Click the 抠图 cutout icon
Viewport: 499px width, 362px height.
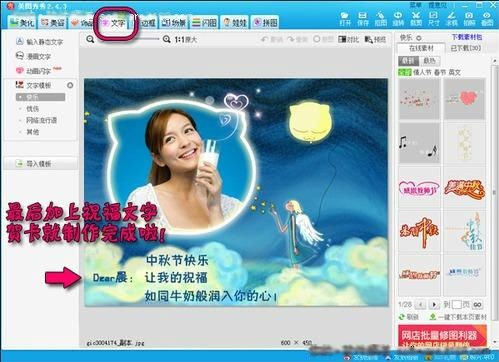[x=380, y=19]
